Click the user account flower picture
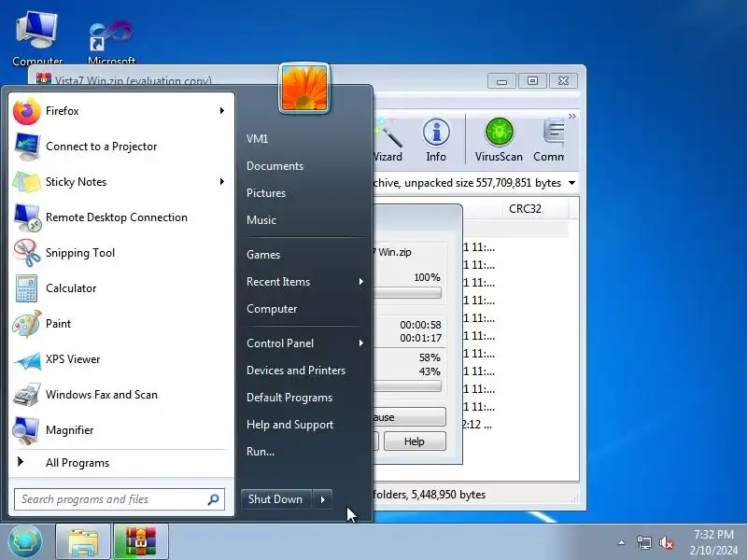 (x=304, y=88)
